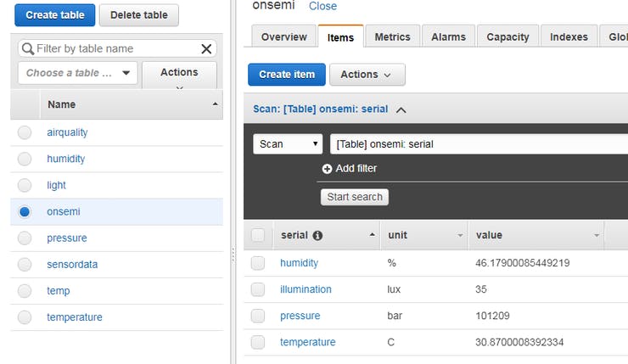Collapse the Scan section chevron
The height and width of the screenshot is (364, 628).
click(401, 109)
